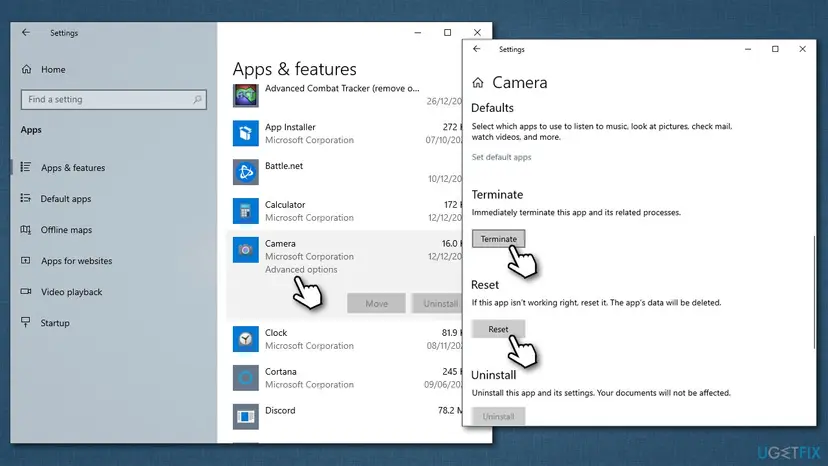This screenshot has width=828, height=466.
Task: Open Startup page
Action: tap(55, 323)
